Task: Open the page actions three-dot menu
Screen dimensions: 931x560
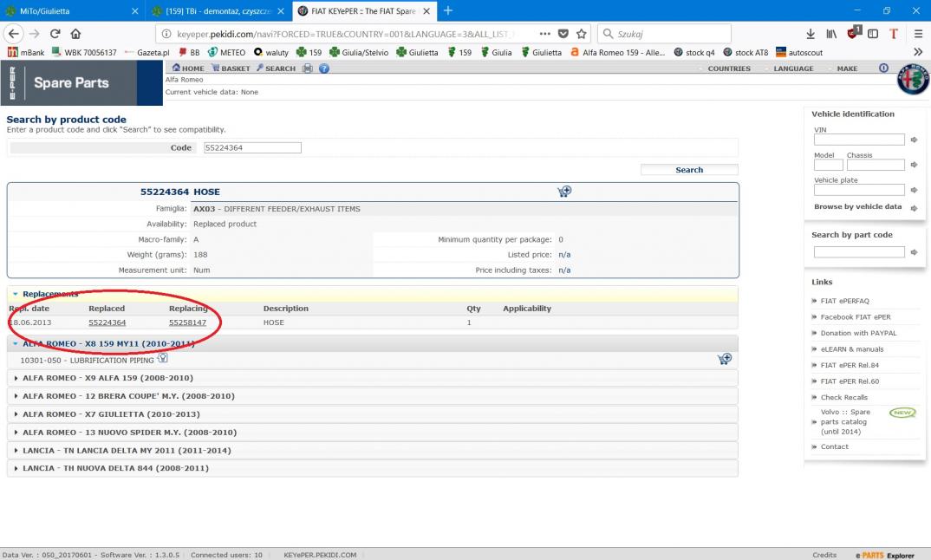Action: coord(544,34)
